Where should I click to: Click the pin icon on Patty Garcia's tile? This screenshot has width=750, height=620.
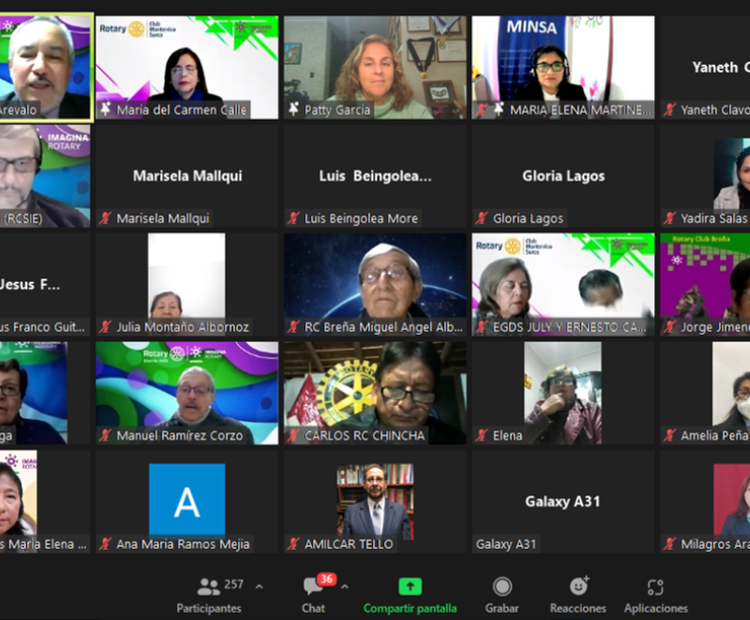click(x=294, y=110)
